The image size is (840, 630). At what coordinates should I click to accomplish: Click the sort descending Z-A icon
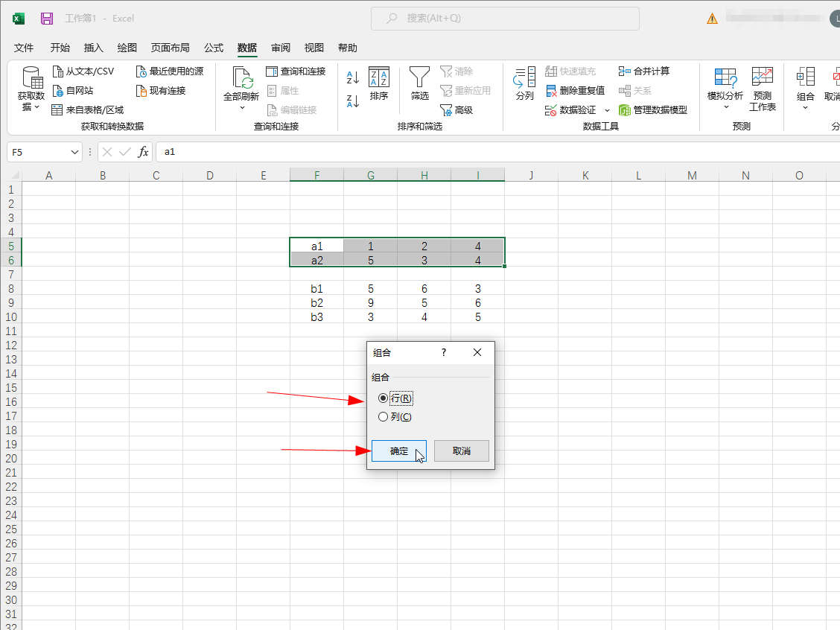[353, 101]
